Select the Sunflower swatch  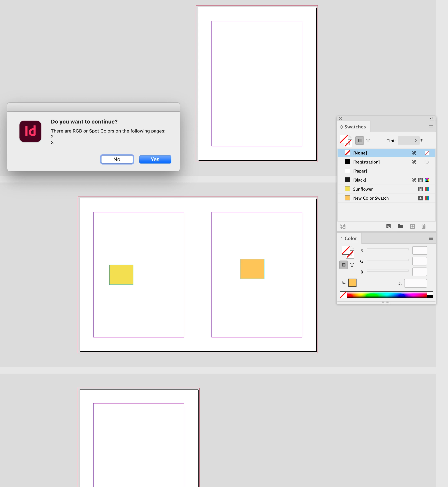click(x=363, y=189)
